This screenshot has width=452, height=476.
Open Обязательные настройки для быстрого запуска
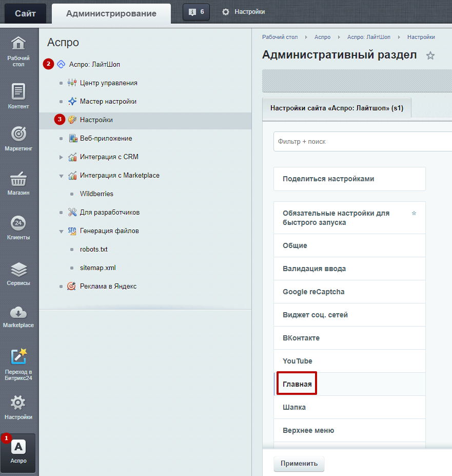[349, 218]
